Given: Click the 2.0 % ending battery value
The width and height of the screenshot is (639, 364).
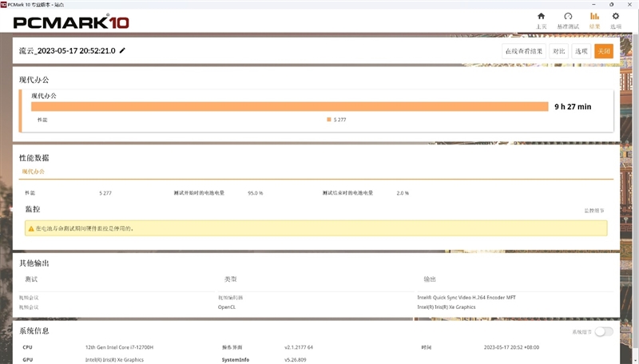Looking at the screenshot, I should coord(403,193).
